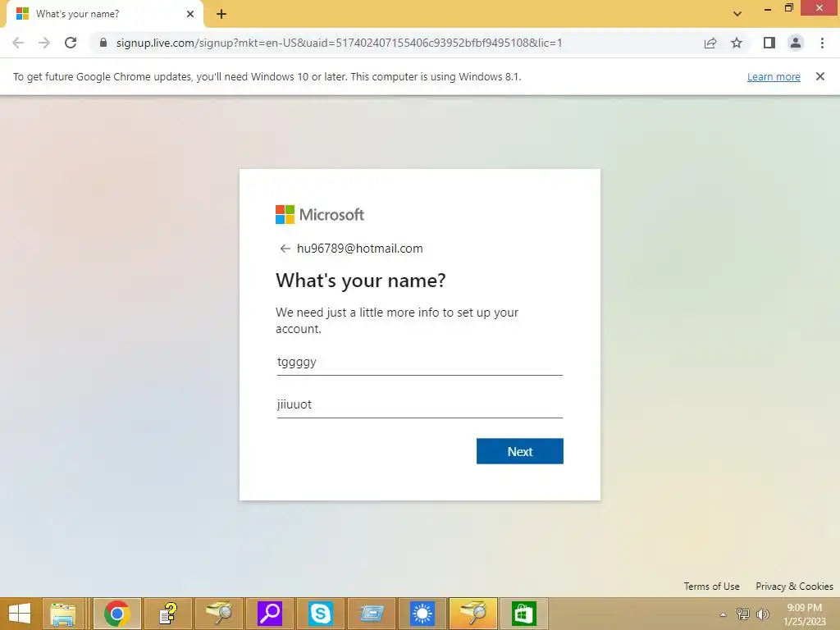This screenshot has height=630, width=840.
Task: Click the highlighted magnifier folder taskbar icon
Action: coord(473,614)
